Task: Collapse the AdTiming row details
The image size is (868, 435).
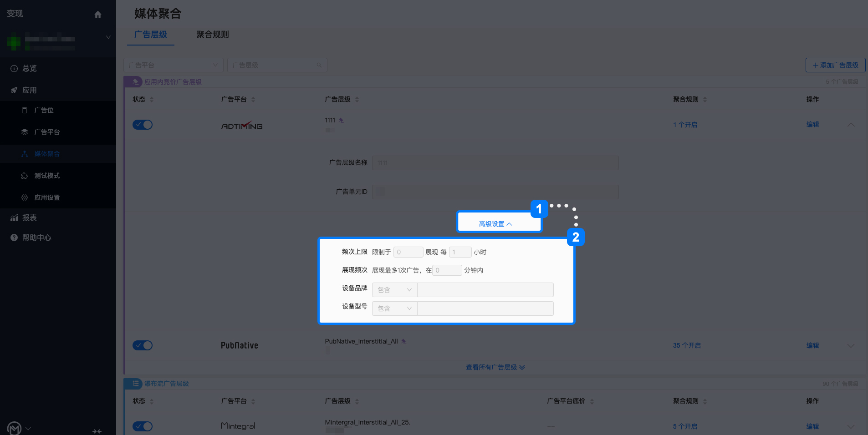Action: coord(851,125)
